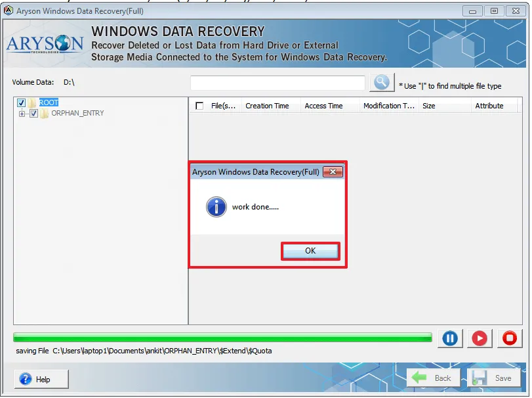Click the app icon in title bar
The height and width of the screenshot is (398, 532).
(x=9, y=11)
